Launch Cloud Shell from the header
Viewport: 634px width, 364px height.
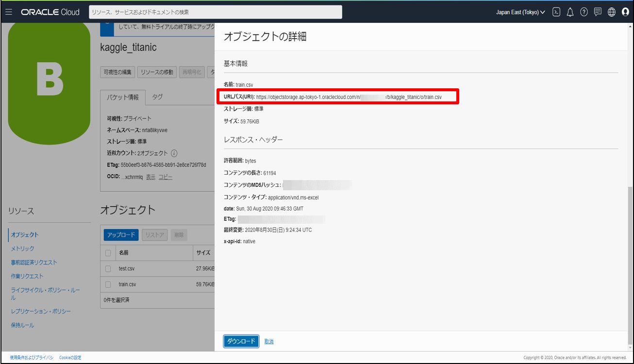(x=557, y=12)
